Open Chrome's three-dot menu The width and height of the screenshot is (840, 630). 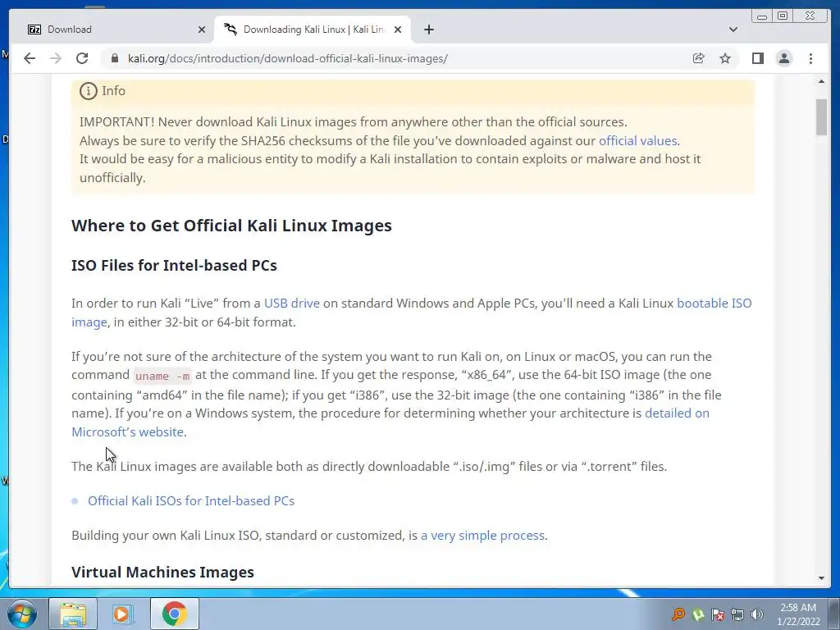pyautogui.click(x=810, y=58)
